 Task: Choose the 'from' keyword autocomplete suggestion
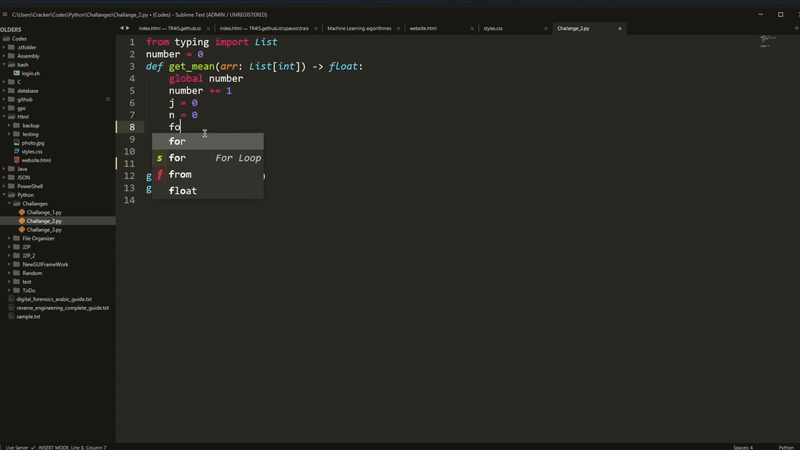point(180,174)
